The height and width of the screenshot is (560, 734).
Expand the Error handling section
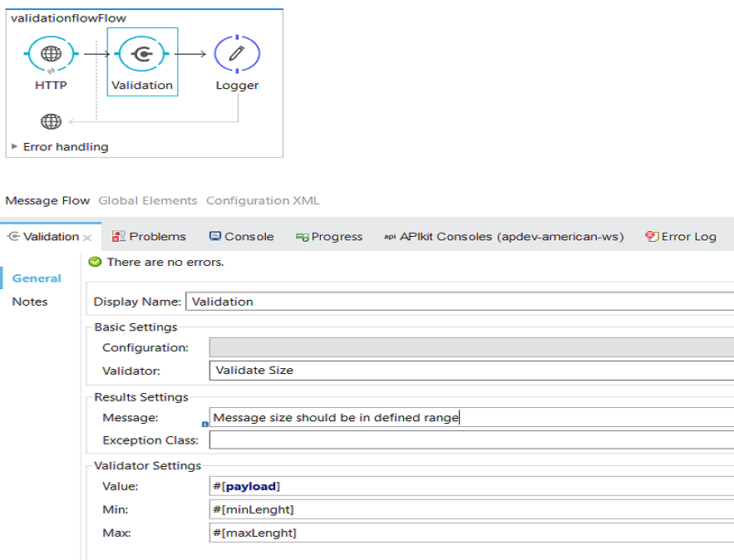point(15,147)
